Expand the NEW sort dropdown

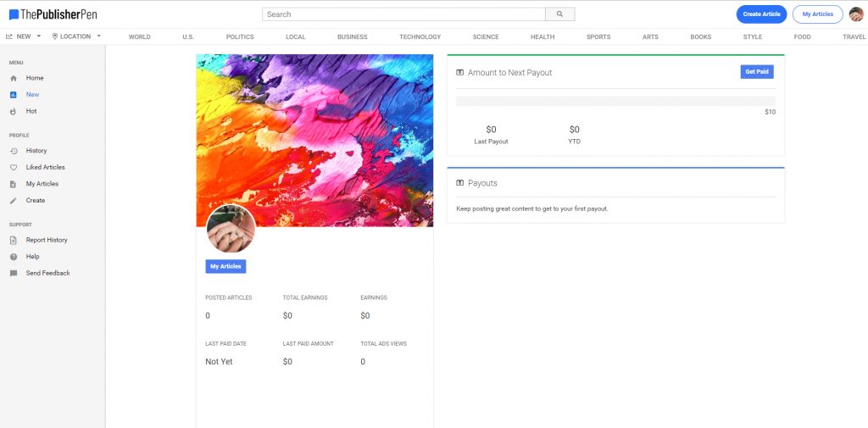24,36
